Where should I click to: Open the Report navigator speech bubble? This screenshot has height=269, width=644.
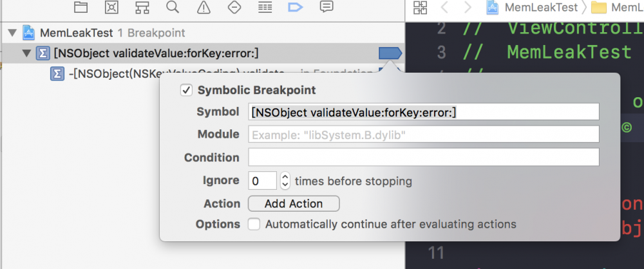coord(327,7)
